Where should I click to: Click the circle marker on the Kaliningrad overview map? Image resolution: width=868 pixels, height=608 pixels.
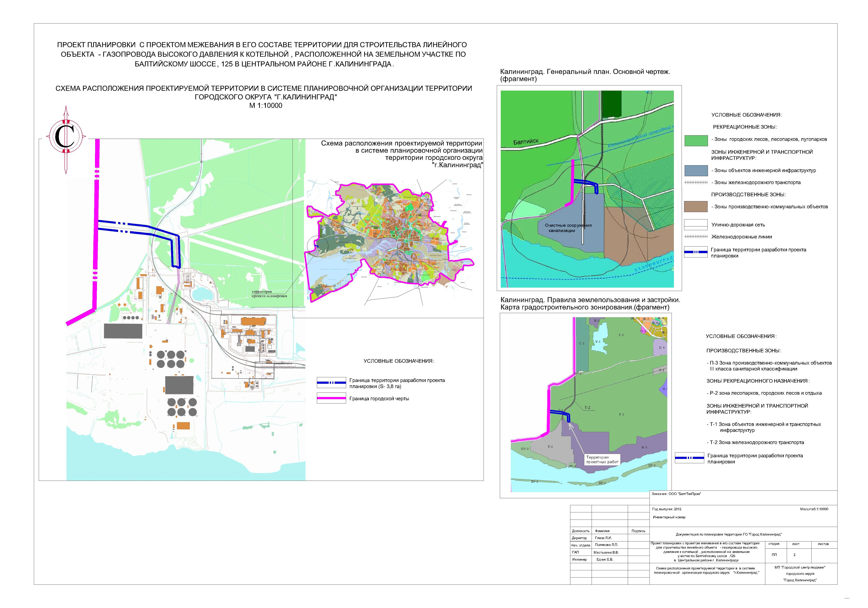point(318,246)
